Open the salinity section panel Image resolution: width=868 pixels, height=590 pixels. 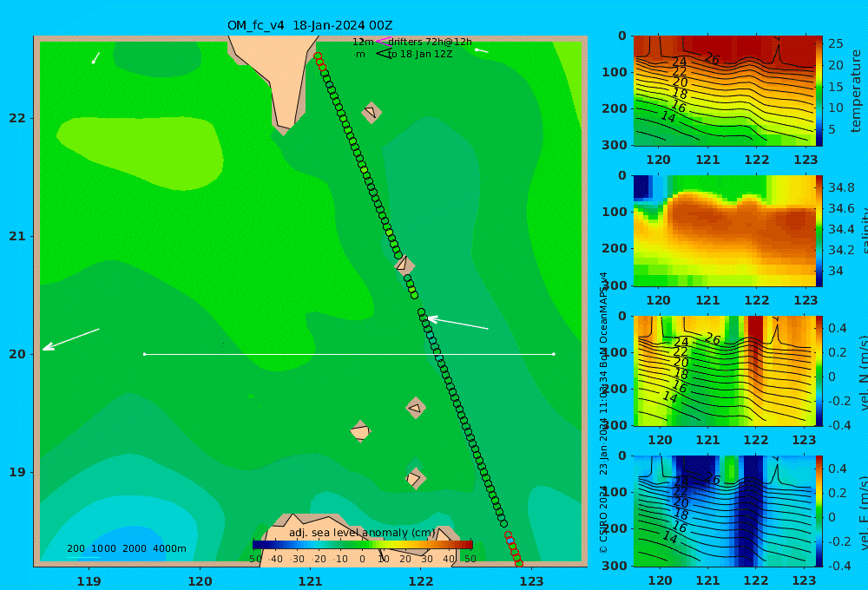pyautogui.click(x=724, y=231)
